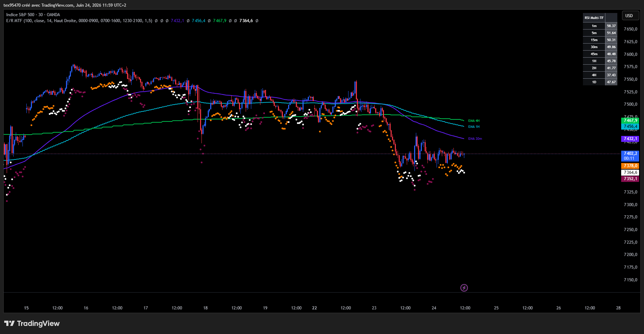
Task: Select the E/R MTF indicator legend
Action: tap(79, 21)
